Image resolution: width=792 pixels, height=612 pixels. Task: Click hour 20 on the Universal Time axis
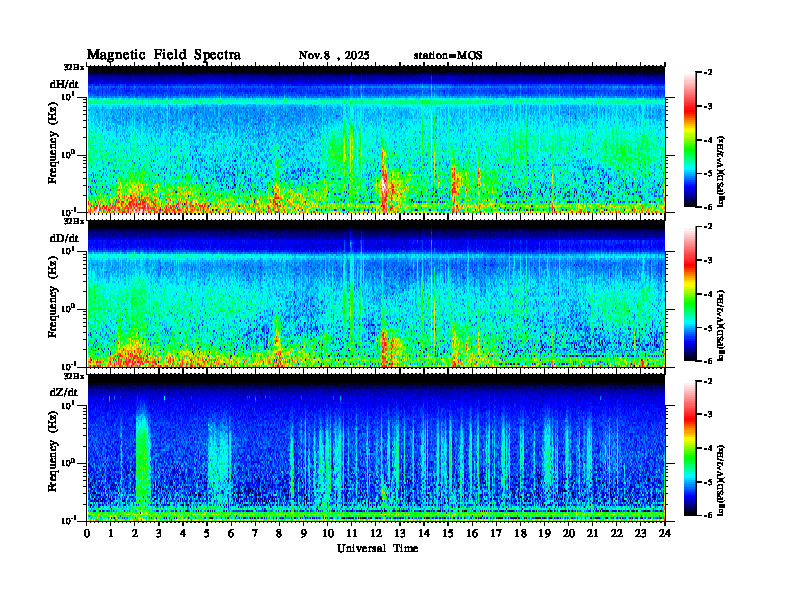point(569,534)
